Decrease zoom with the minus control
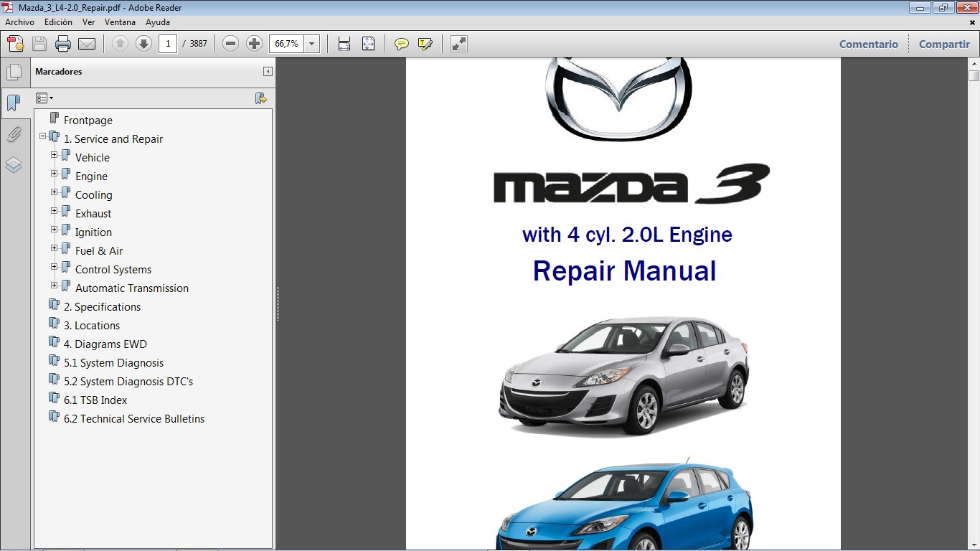This screenshot has height=551, width=980. [230, 43]
